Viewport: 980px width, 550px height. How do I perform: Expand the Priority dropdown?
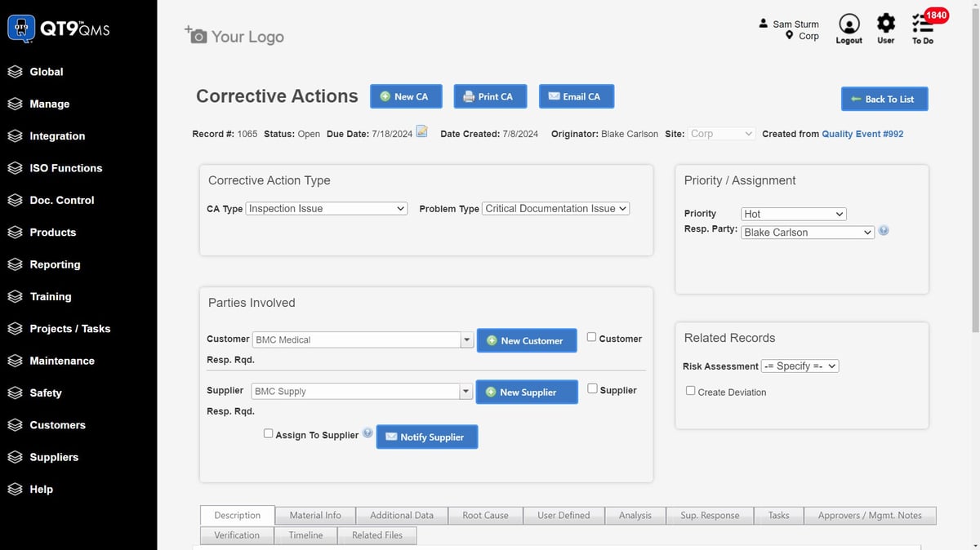tap(793, 214)
